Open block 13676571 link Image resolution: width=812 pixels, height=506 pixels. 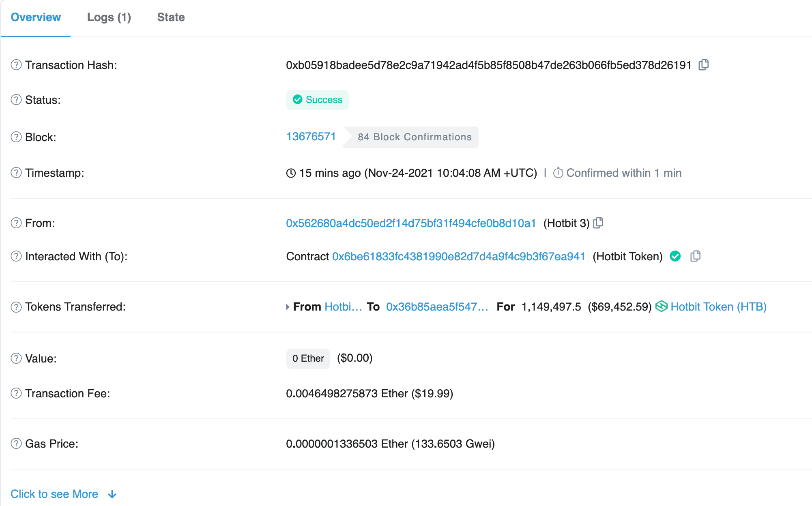coord(311,137)
